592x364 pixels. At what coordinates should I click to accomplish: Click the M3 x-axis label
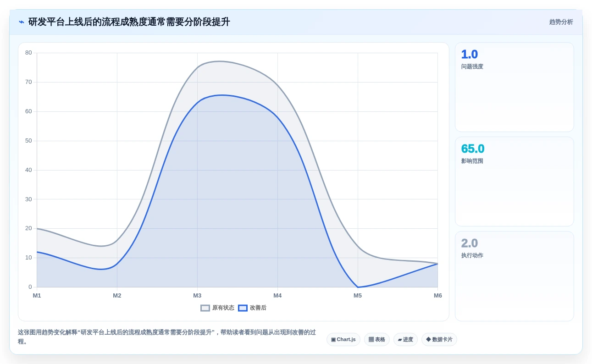[x=197, y=296]
